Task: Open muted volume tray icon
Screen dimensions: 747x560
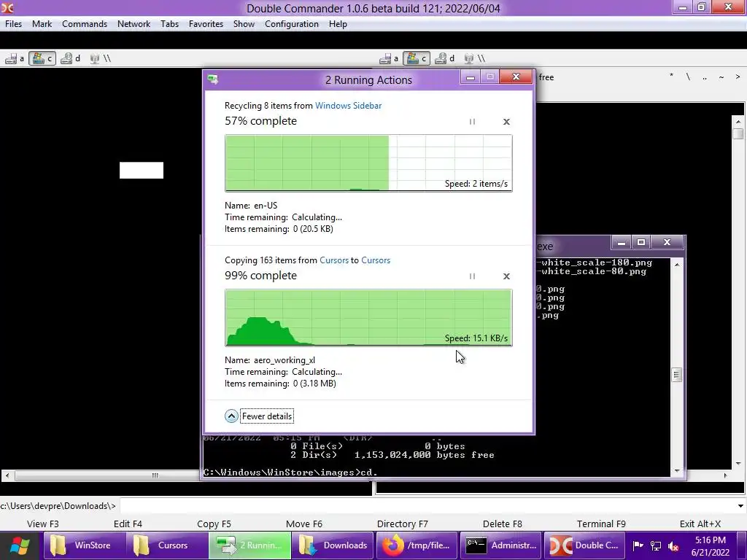Action: (x=673, y=545)
